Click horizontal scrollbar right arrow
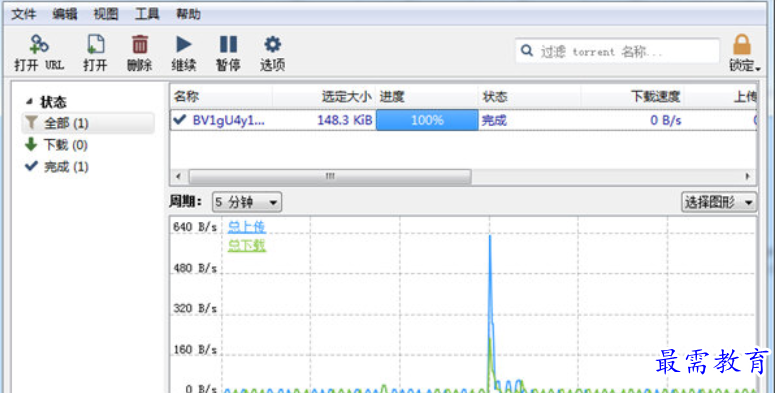This screenshot has height=393, width=777. tap(748, 176)
